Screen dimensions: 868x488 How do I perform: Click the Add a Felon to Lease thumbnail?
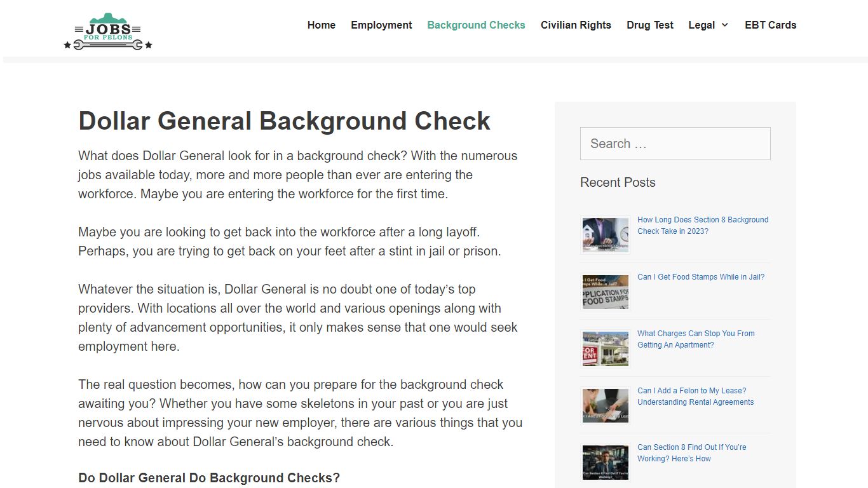point(606,405)
